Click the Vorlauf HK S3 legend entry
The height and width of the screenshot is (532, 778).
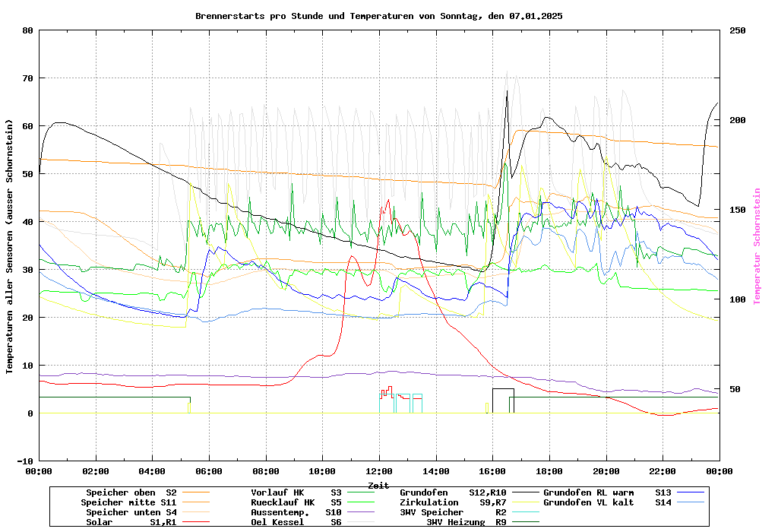pos(296,492)
